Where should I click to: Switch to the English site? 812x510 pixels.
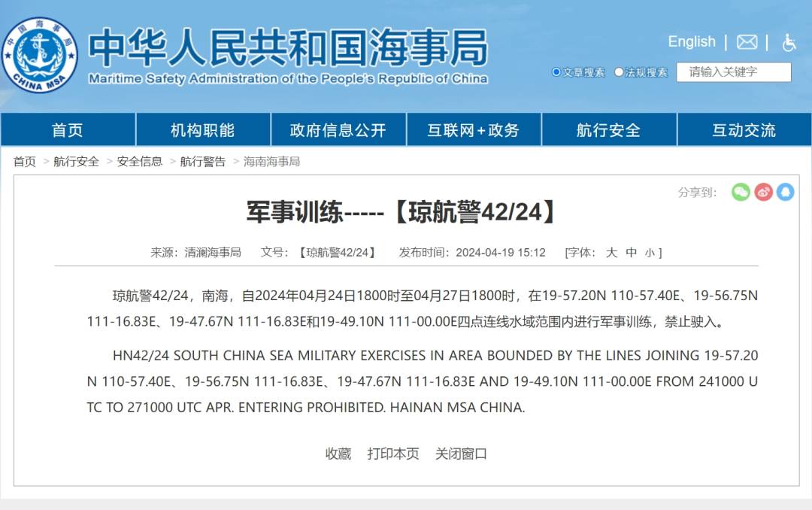tap(692, 42)
